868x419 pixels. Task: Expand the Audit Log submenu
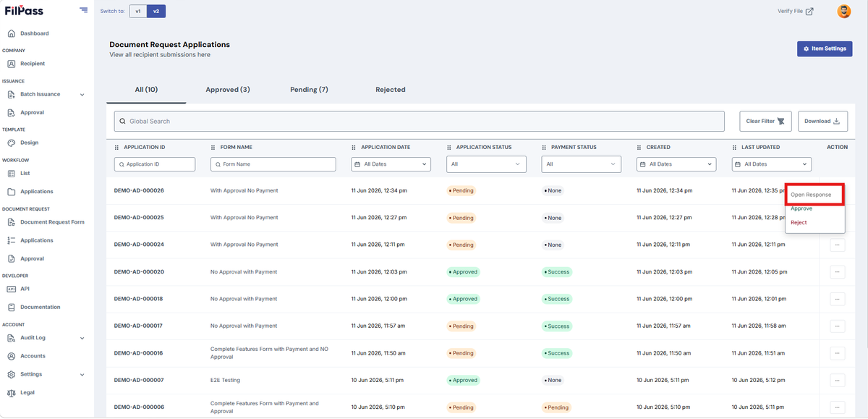click(82, 338)
